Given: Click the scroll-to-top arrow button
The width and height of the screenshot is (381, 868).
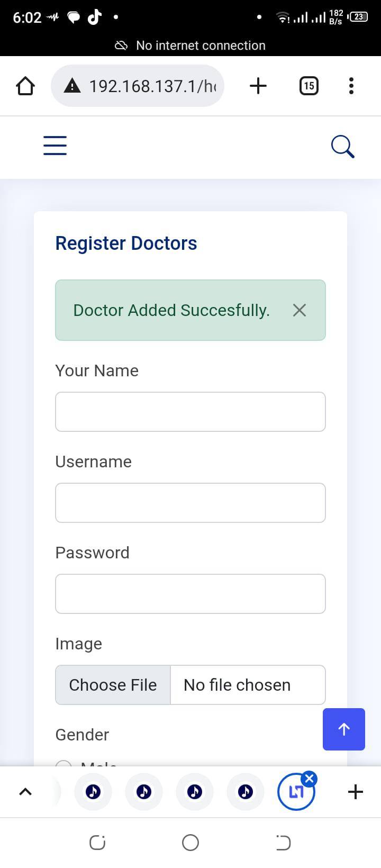Looking at the screenshot, I should [344, 729].
